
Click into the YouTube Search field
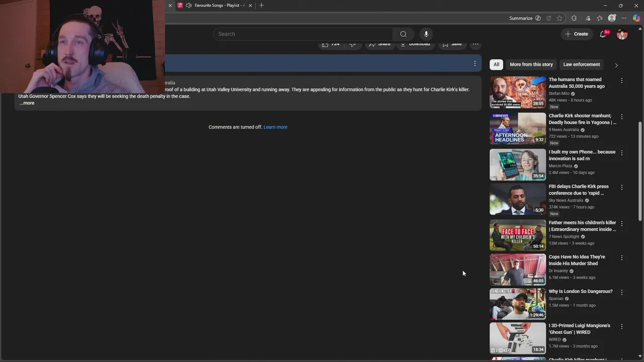tap(303, 34)
